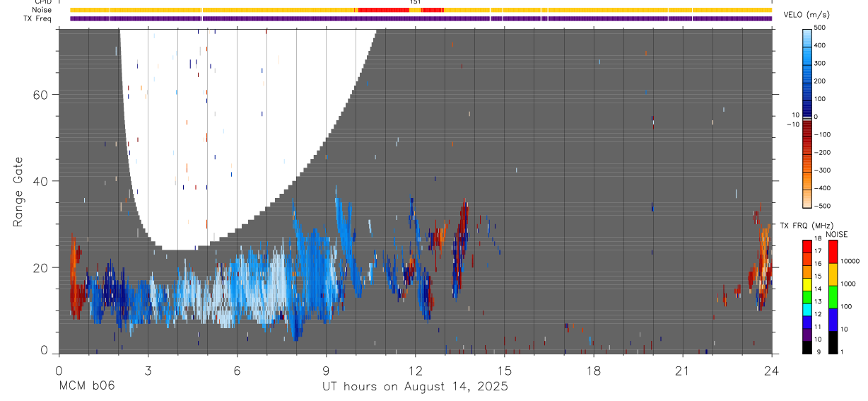Click the TX Freq row label
Viewport: 868px width, 401px height.
(37, 18)
